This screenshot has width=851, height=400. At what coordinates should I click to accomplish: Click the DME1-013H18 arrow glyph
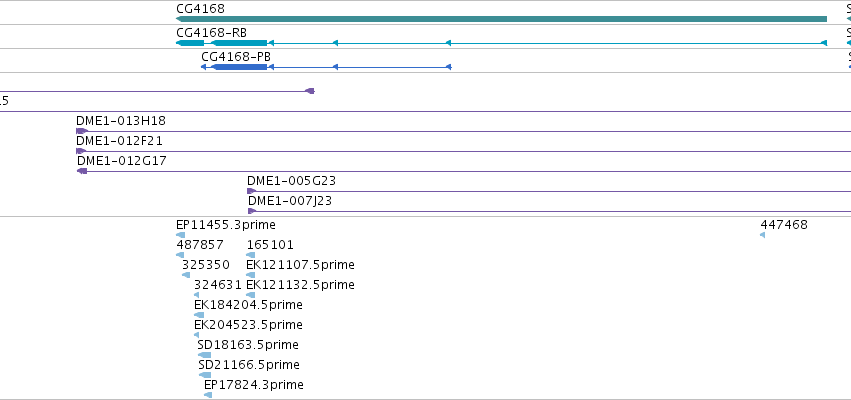point(82,131)
